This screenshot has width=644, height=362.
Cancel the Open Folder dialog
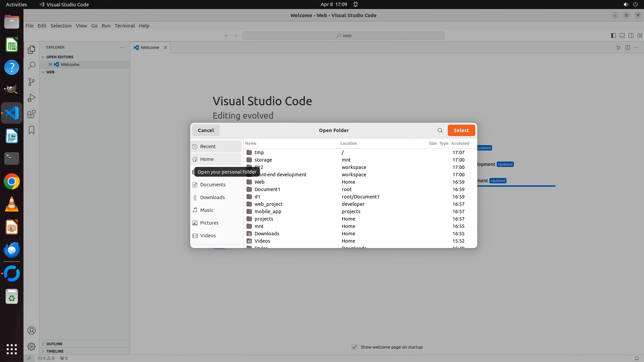click(x=206, y=130)
